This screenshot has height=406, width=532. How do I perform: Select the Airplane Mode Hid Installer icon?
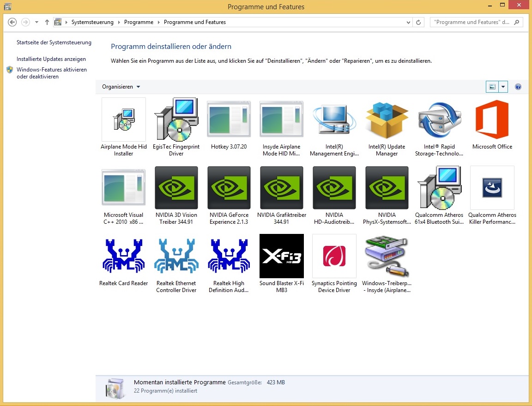pyautogui.click(x=123, y=119)
